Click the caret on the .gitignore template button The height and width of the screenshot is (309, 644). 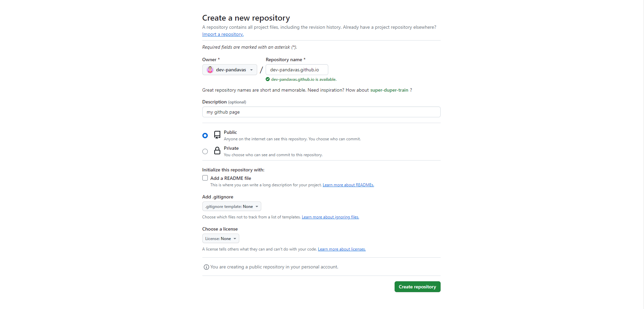coord(257,206)
